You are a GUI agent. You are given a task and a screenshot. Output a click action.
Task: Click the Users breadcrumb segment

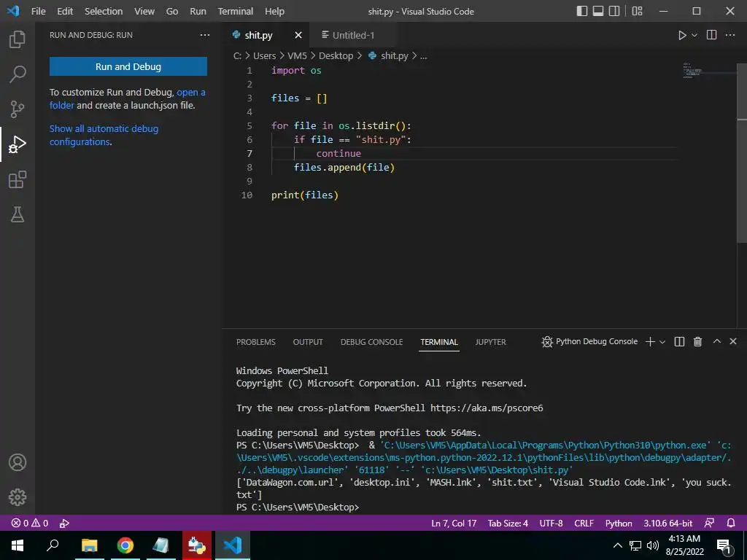(264, 55)
